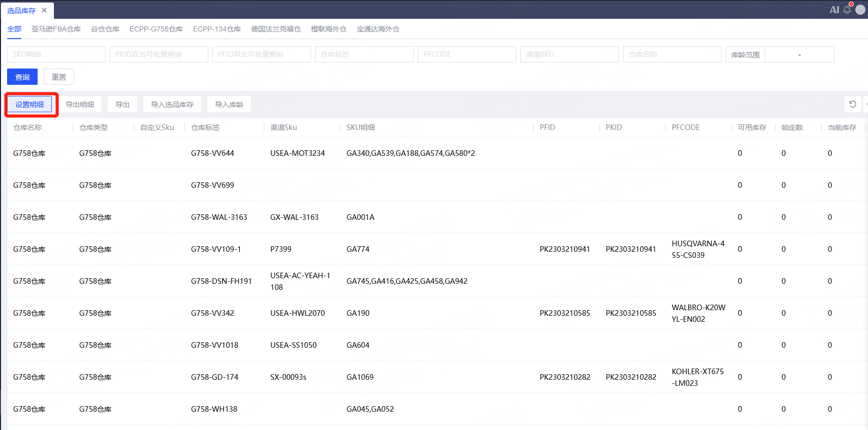
Task: Select the ECPP-G758仓库 tab
Action: click(156, 29)
